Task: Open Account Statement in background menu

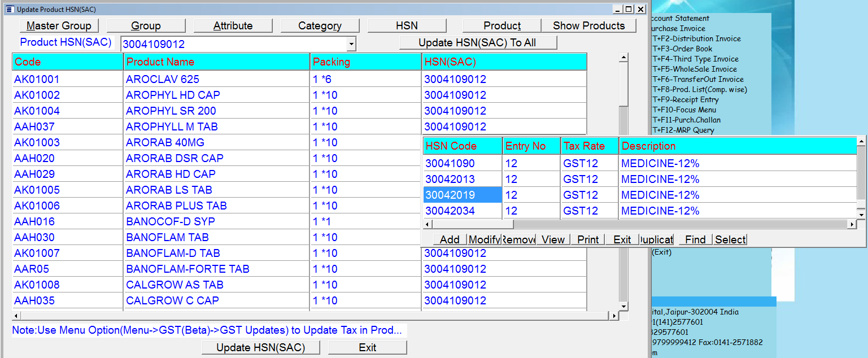Action: pos(681,18)
